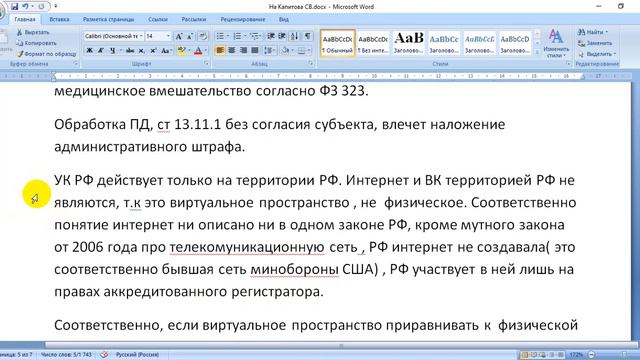
Task: Open the Ссылки tab
Action: click(158, 19)
